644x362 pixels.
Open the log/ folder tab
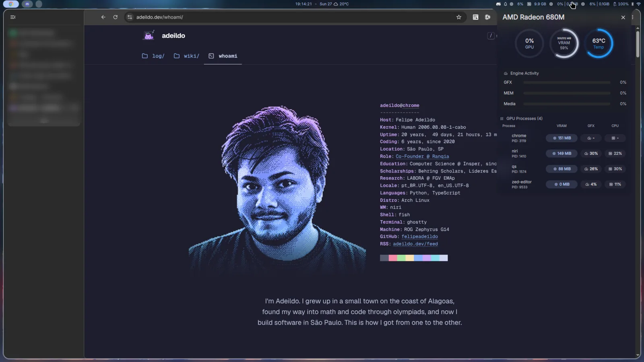pos(153,56)
